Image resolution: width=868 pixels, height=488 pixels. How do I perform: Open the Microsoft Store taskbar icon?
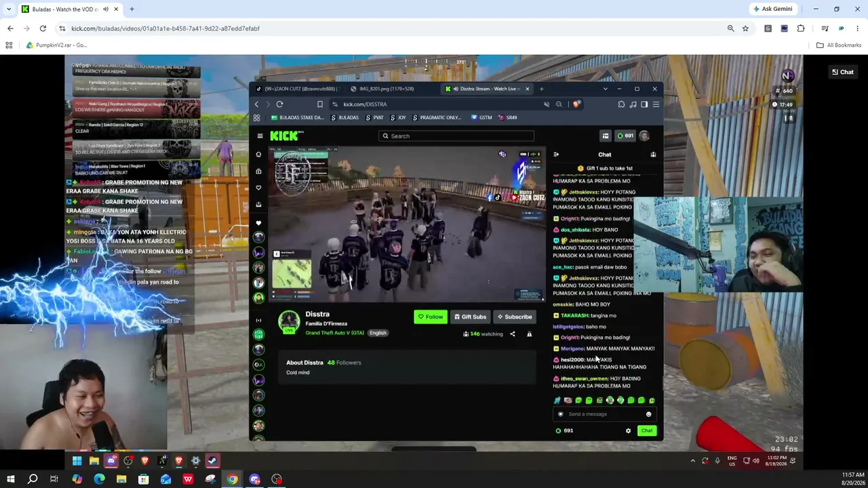point(144,479)
